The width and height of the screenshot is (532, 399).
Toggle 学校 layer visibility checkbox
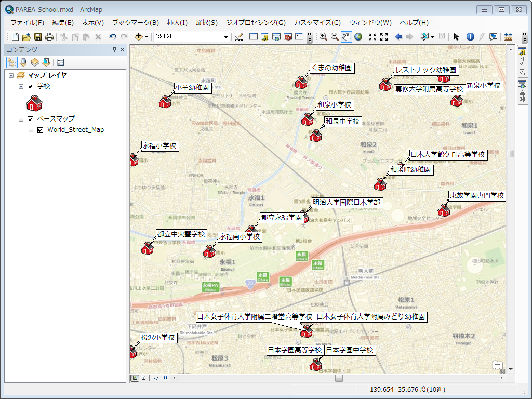pos(31,87)
